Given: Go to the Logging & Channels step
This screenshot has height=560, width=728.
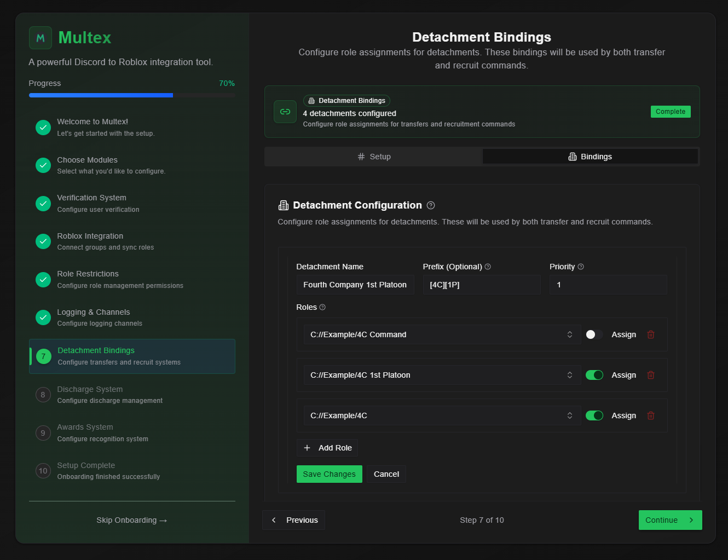Looking at the screenshot, I should tap(132, 317).
